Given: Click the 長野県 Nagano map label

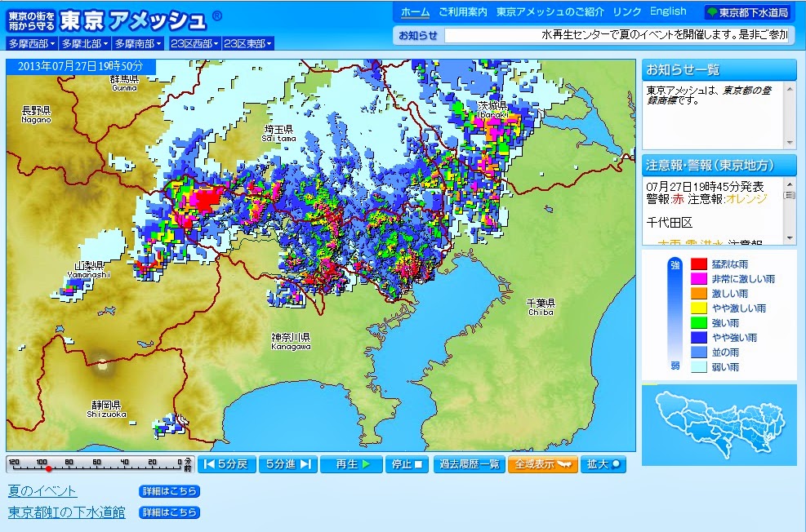Looking at the screenshot, I should (x=36, y=114).
